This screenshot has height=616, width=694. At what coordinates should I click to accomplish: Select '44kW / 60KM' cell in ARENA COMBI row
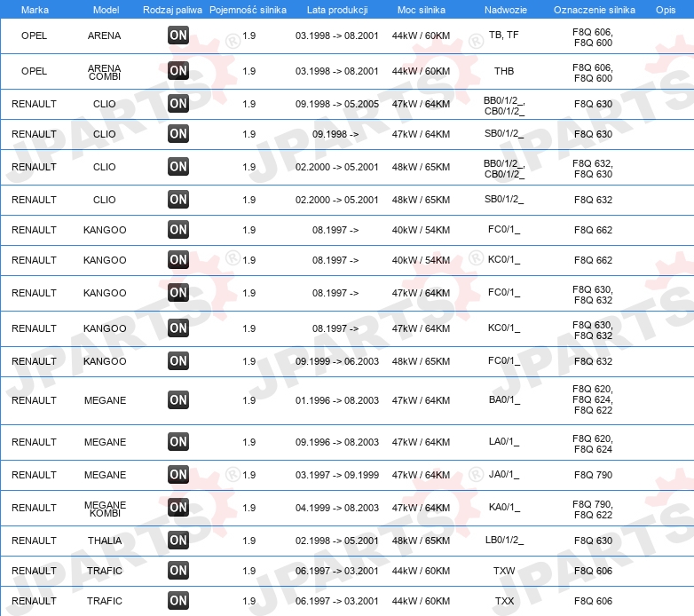[421, 71]
